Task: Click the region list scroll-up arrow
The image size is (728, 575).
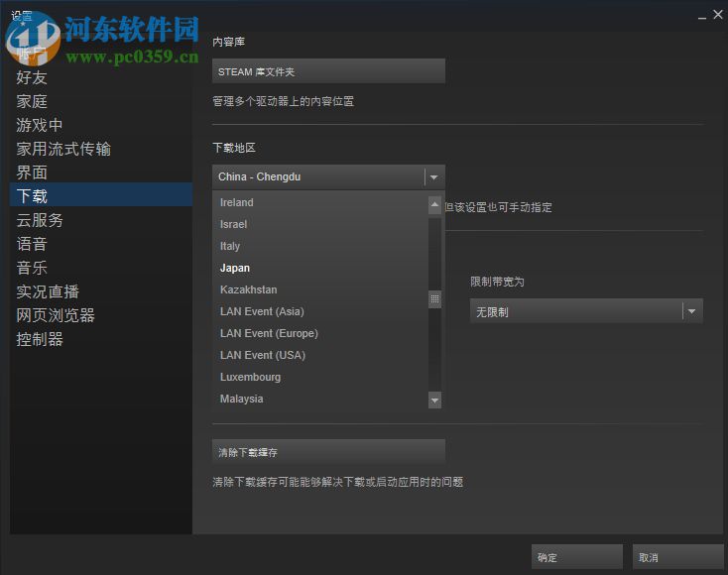Action: click(x=434, y=204)
